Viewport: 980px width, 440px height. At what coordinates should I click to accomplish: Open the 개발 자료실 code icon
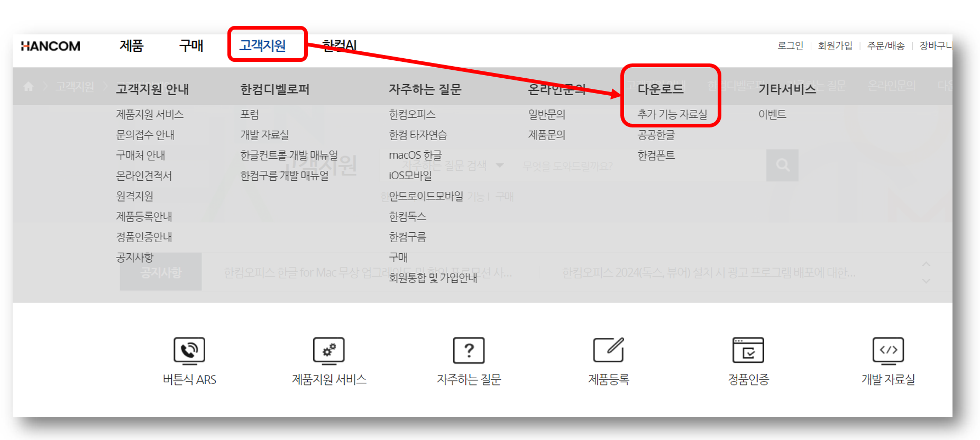[x=888, y=351]
